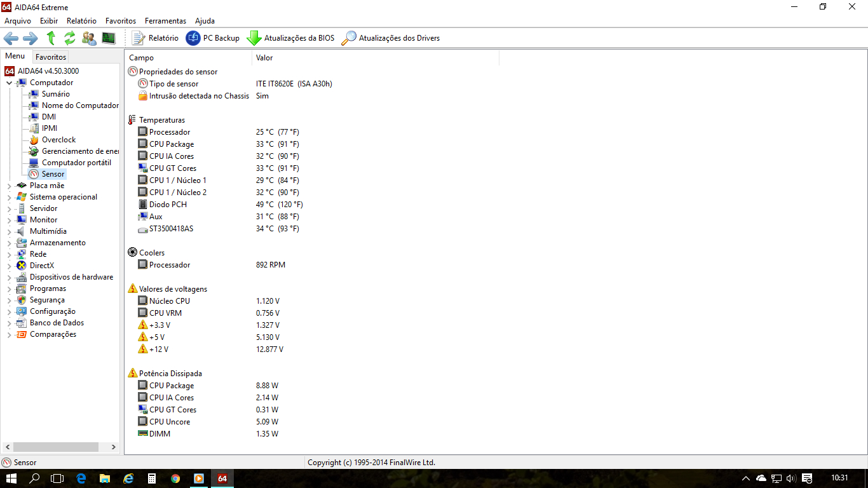Image resolution: width=868 pixels, height=488 pixels.
Task: Expand the Armazenamento node
Action: (x=9, y=243)
